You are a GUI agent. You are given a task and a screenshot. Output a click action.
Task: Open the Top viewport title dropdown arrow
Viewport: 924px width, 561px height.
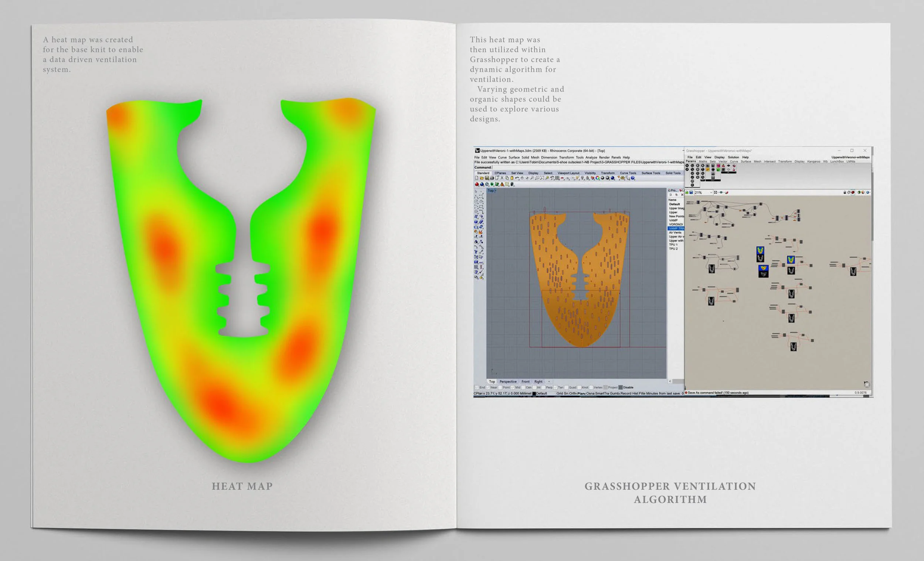[x=495, y=190]
